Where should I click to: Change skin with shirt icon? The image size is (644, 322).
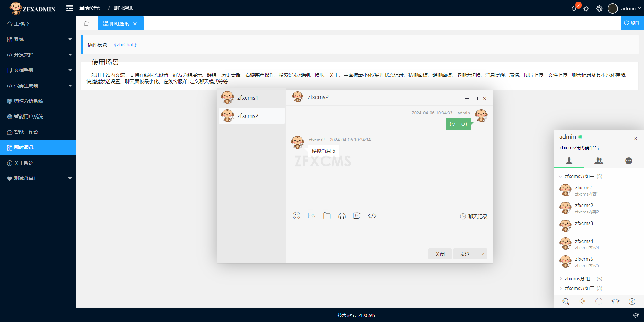point(615,301)
